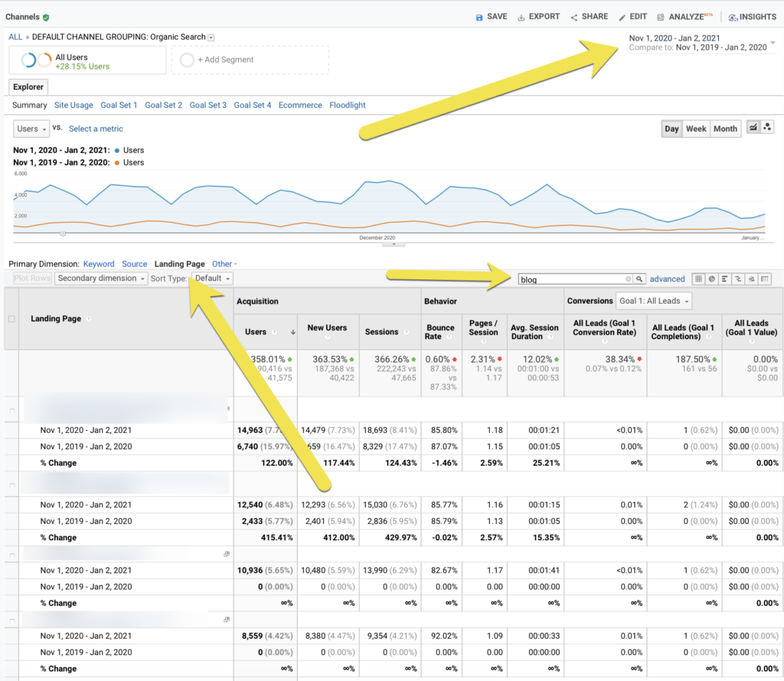Expand the Goal 1: All Leads dropdown
This screenshot has width=784, height=681.
pyautogui.click(x=655, y=301)
